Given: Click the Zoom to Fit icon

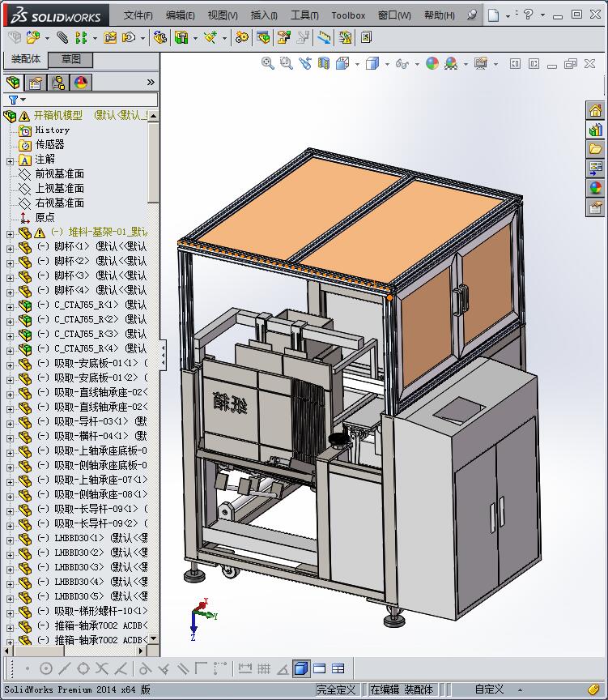Looking at the screenshot, I should click(x=268, y=63).
